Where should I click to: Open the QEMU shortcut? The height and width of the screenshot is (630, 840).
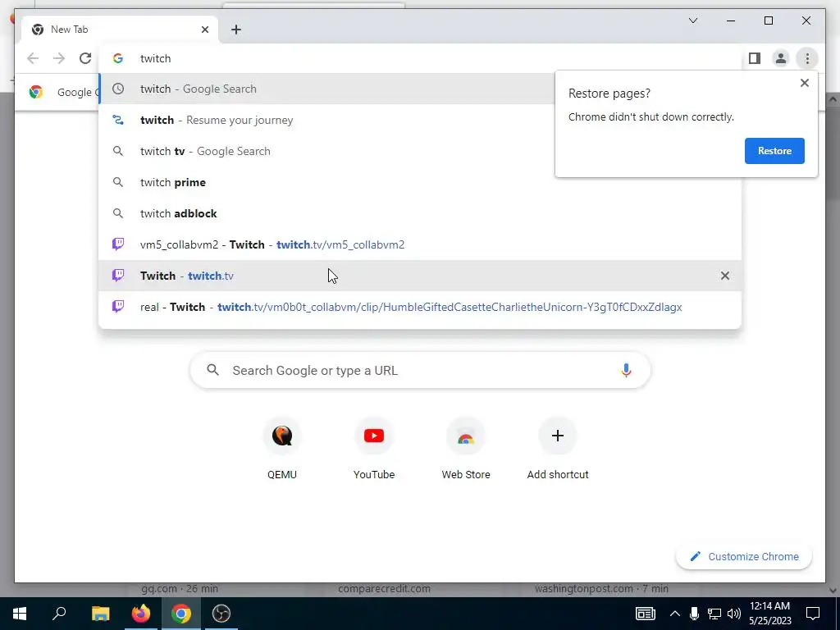tap(282, 449)
